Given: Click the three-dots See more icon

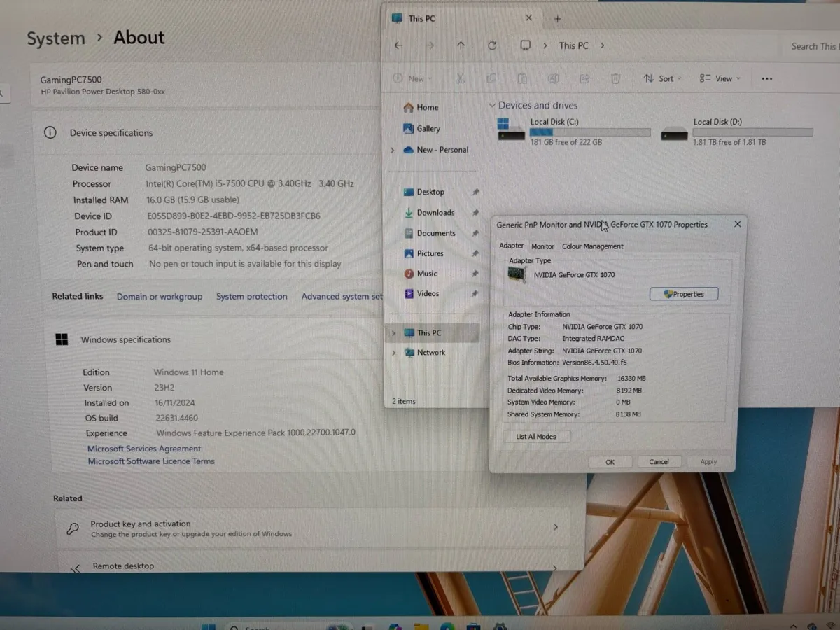Looking at the screenshot, I should tap(766, 79).
